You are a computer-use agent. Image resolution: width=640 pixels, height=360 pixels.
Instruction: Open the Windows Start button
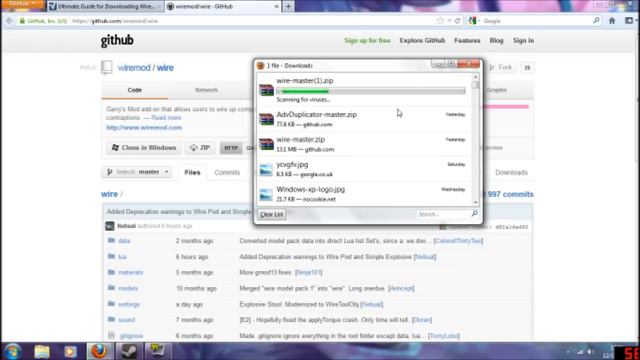click(x=12, y=351)
